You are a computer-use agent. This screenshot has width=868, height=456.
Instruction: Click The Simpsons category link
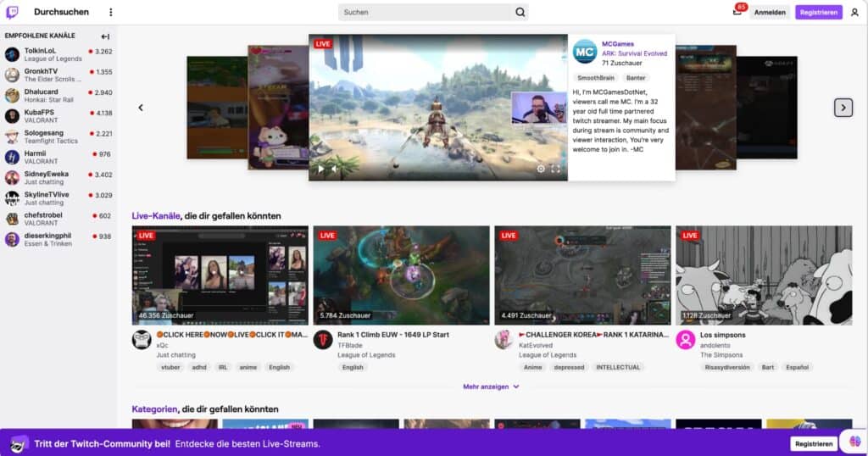pyautogui.click(x=721, y=355)
